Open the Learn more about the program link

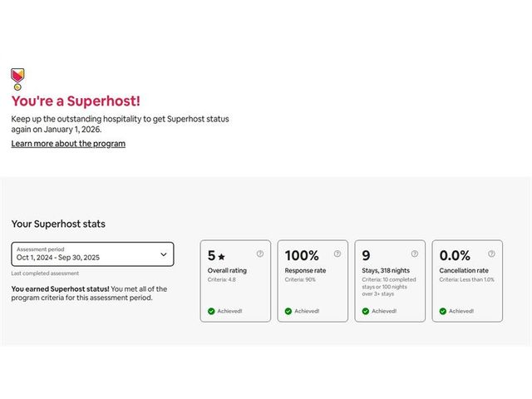pyautogui.click(x=68, y=144)
